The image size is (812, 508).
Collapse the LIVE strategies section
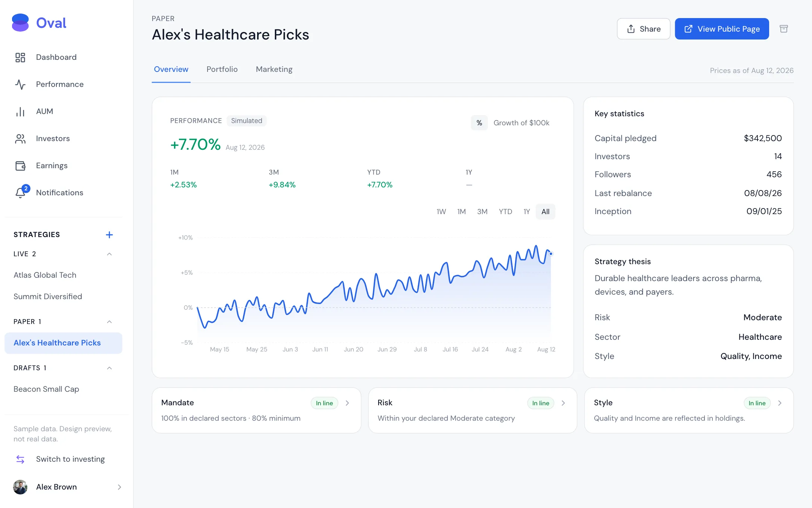click(x=109, y=254)
